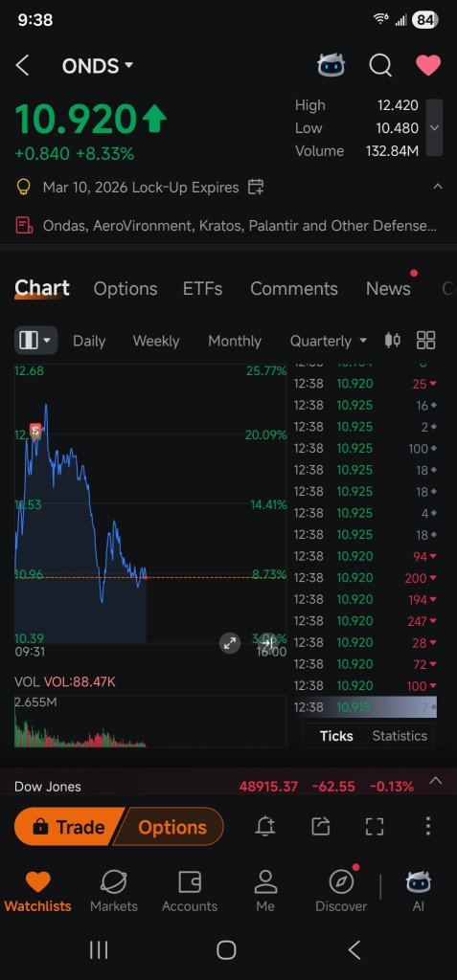This screenshot has width=457, height=980.
Task: Switch to the Options tab
Action: click(x=126, y=289)
